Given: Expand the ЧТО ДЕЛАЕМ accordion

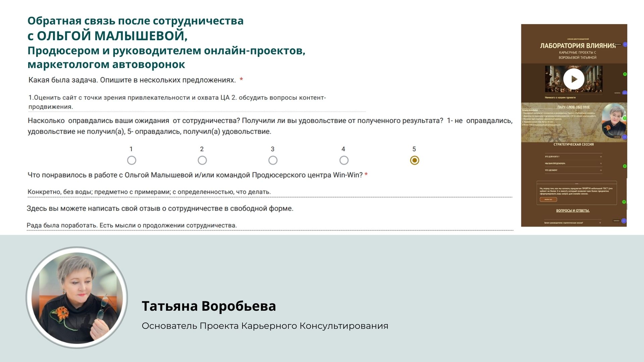Looking at the screenshot, I should click(x=601, y=170).
